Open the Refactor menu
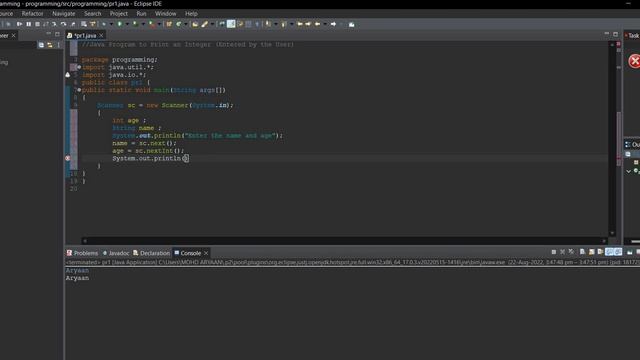Screen dimensions: 640x360 [x=32, y=13]
